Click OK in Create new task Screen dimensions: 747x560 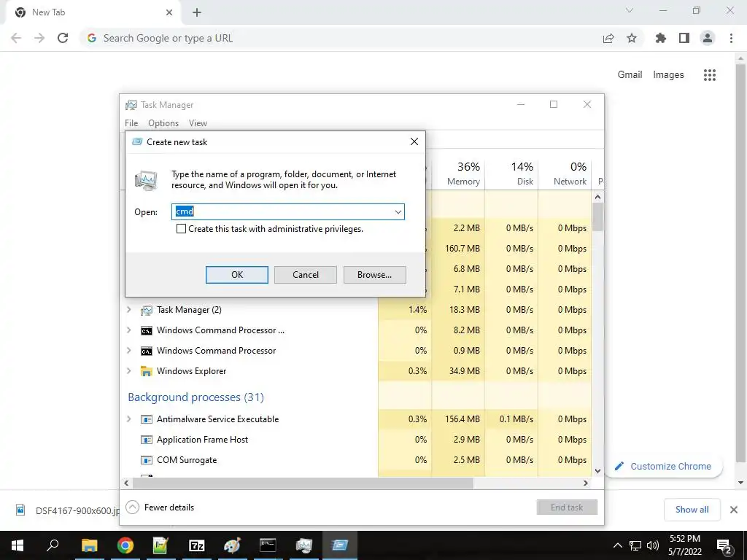pos(237,275)
